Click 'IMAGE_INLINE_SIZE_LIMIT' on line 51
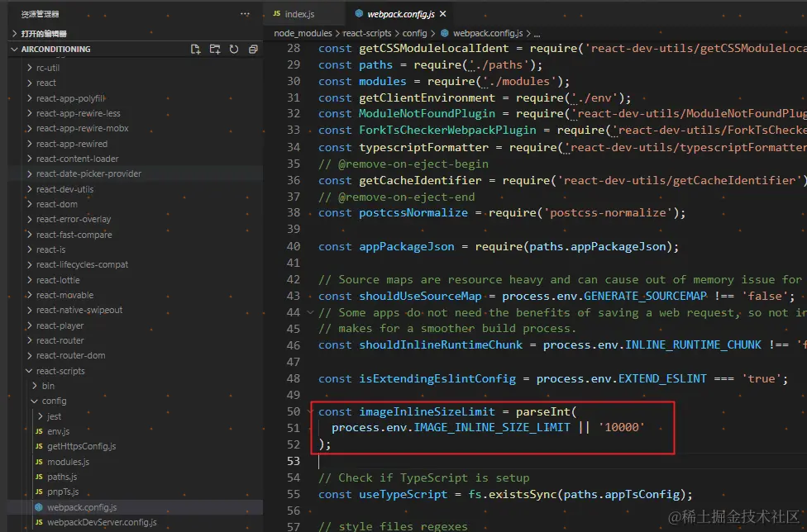This screenshot has width=807, height=532. click(x=492, y=427)
